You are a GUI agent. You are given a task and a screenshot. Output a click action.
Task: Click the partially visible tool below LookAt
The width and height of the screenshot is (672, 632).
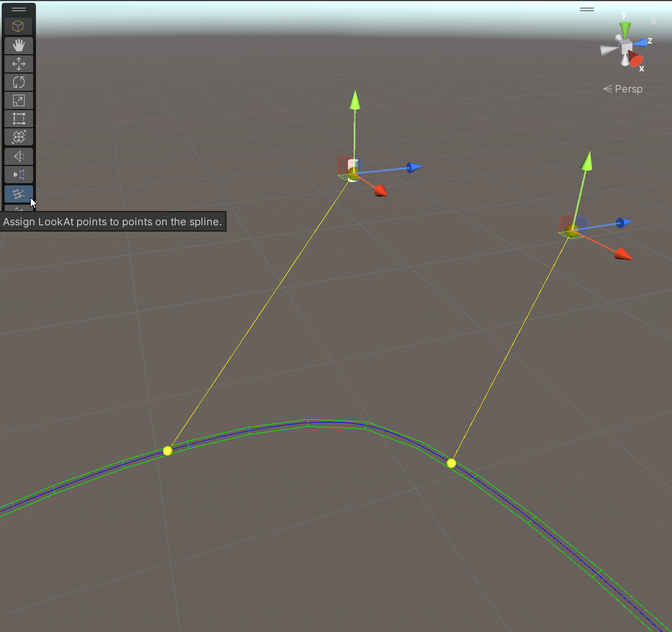(x=19, y=210)
